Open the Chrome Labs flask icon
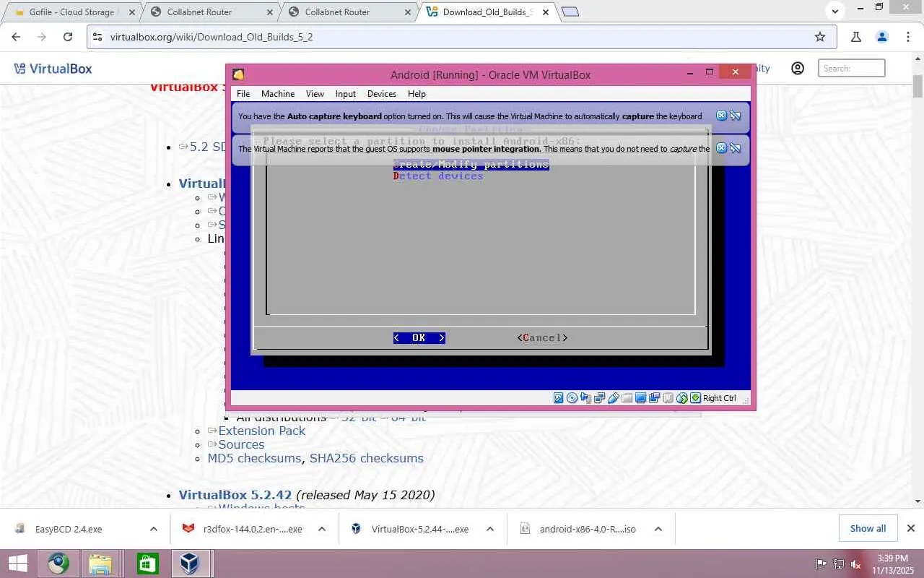This screenshot has width=924, height=578. pyautogui.click(x=856, y=37)
